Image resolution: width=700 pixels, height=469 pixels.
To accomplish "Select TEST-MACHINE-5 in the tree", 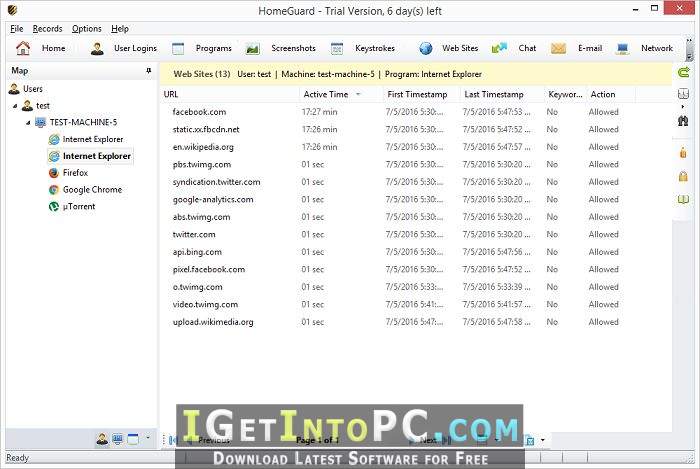I will coord(76,122).
